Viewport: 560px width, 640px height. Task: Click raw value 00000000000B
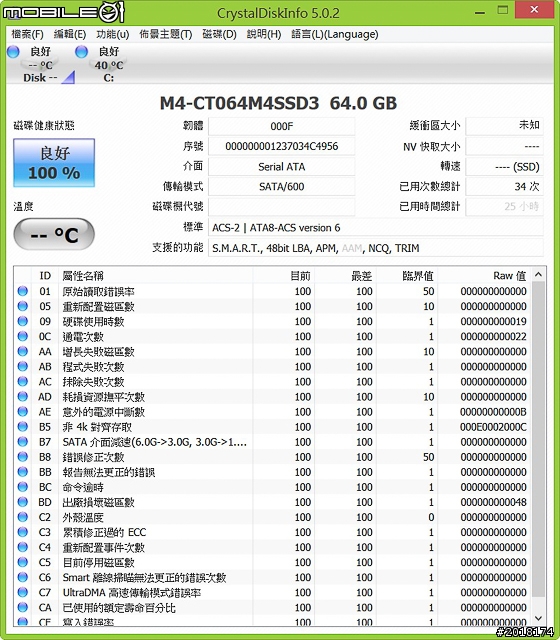click(493, 412)
